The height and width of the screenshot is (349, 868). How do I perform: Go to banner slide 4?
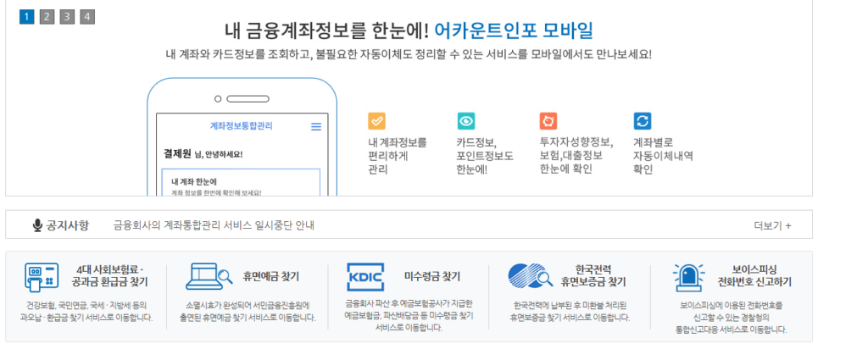point(87,17)
